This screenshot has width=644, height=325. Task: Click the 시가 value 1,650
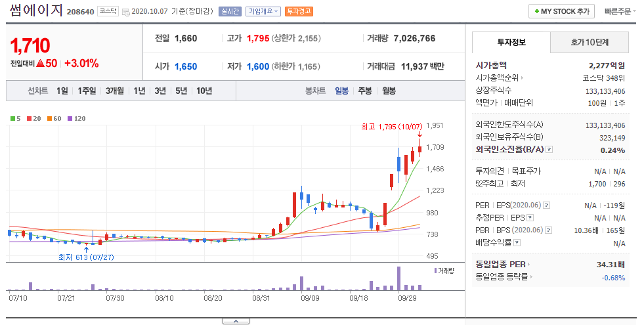pos(186,66)
